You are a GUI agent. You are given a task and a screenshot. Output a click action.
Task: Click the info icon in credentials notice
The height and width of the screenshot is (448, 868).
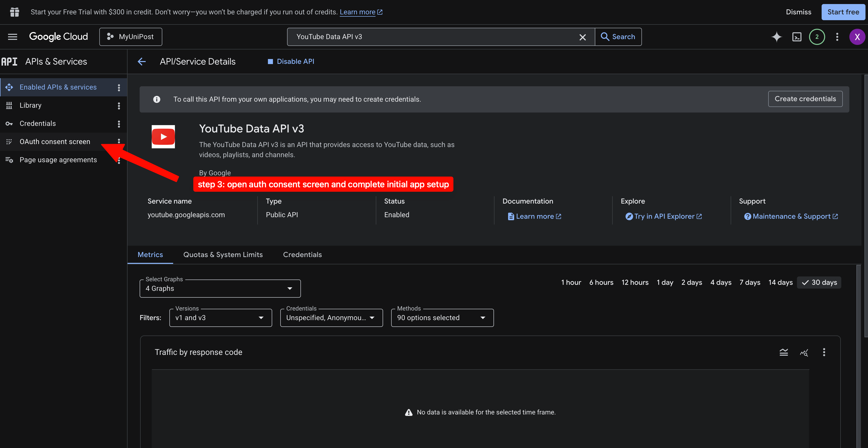[x=157, y=99]
